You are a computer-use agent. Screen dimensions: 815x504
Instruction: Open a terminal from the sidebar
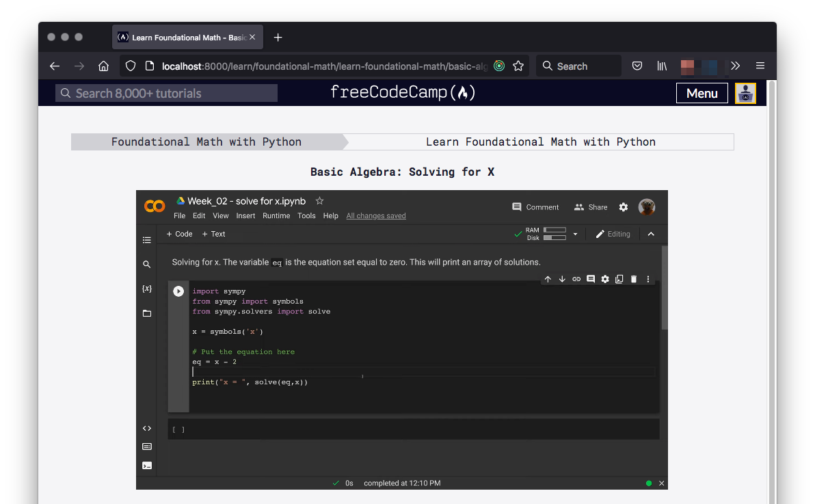point(146,465)
